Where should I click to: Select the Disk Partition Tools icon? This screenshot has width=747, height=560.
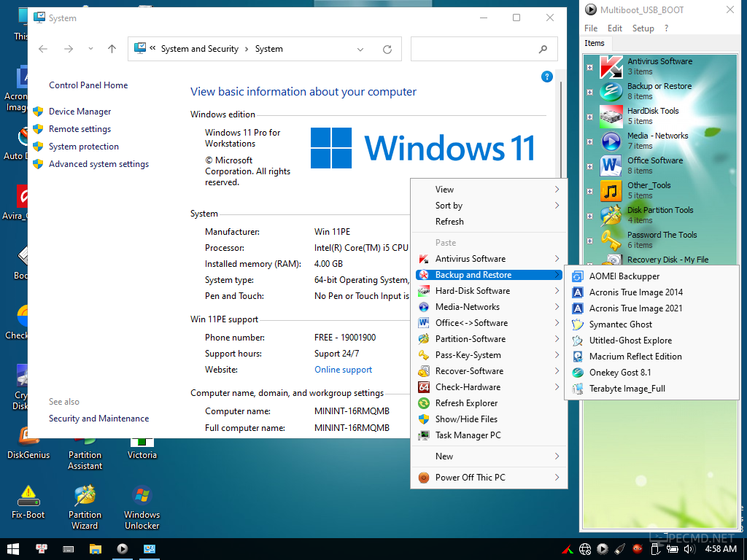coord(611,215)
